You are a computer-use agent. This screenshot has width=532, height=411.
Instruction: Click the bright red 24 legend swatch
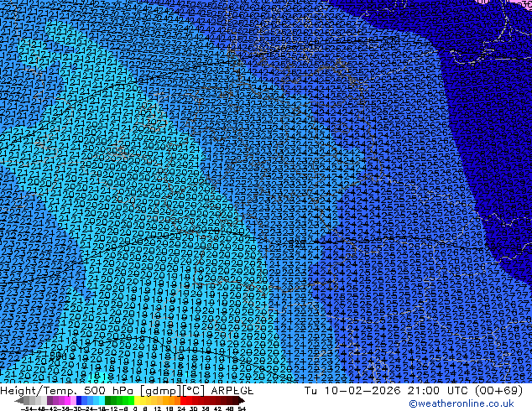[183, 400]
